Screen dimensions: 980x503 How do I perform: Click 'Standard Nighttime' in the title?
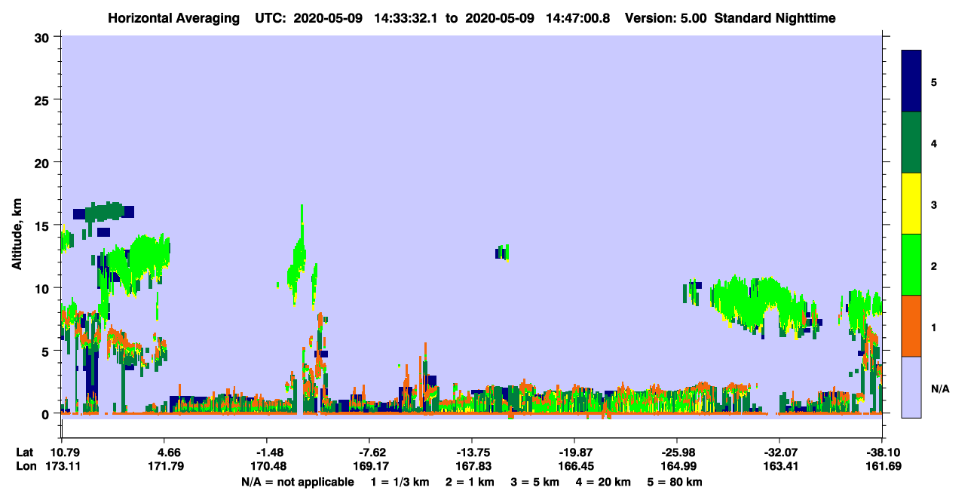775,17
